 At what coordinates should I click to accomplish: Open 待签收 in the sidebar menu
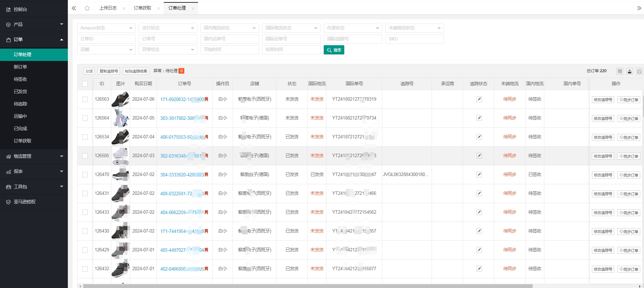pyautogui.click(x=21, y=79)
